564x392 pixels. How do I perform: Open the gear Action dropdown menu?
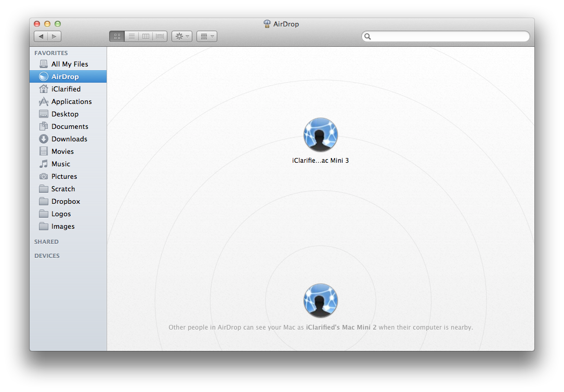click(x=182, y=36)
